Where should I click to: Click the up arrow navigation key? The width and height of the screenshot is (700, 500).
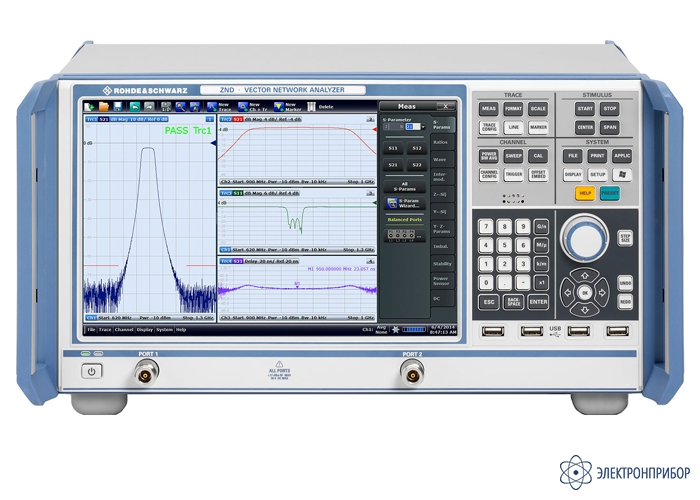pos(584,276)
